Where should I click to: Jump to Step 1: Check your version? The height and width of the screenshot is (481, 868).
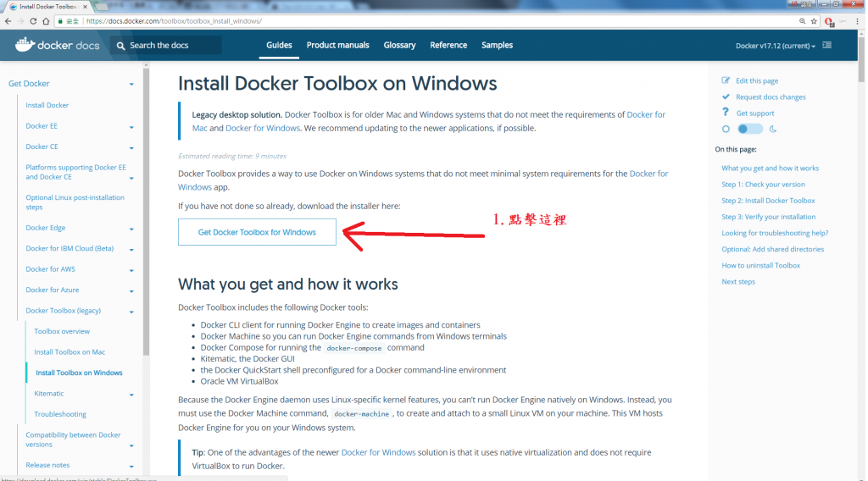(763, 185)
